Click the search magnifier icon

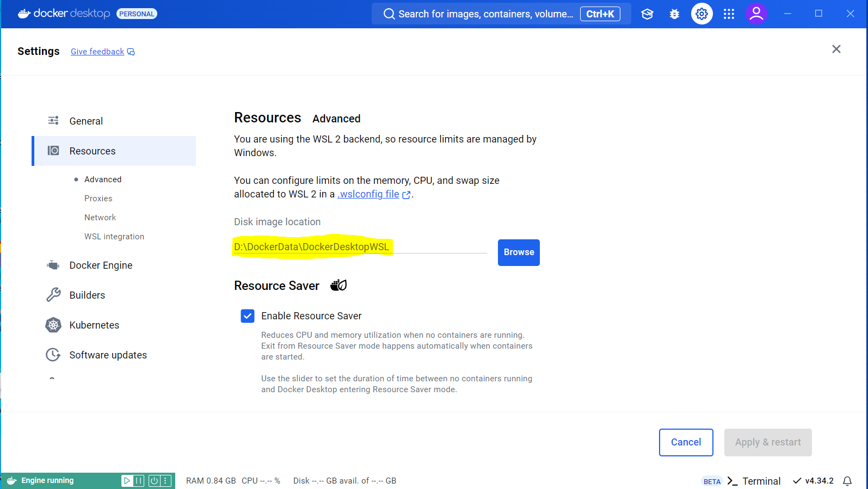coord(389,14)
